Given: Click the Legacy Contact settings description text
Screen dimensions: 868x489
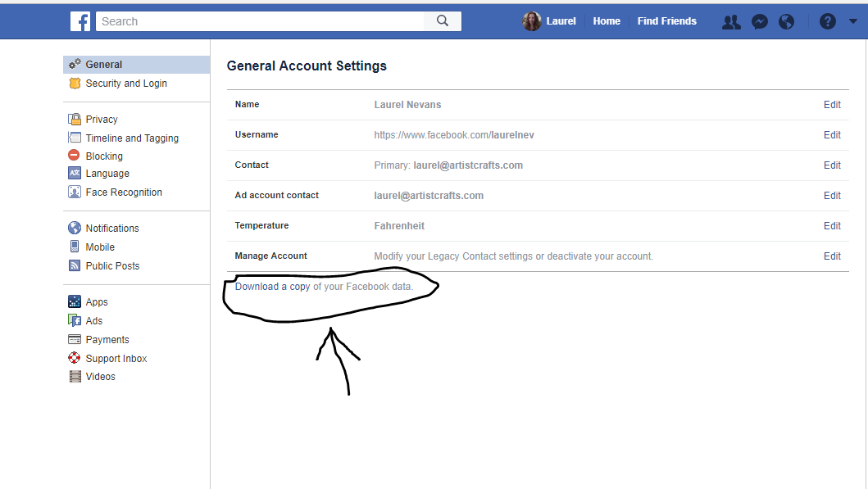Looking at the screenshot, I should (x=513, y=256).
